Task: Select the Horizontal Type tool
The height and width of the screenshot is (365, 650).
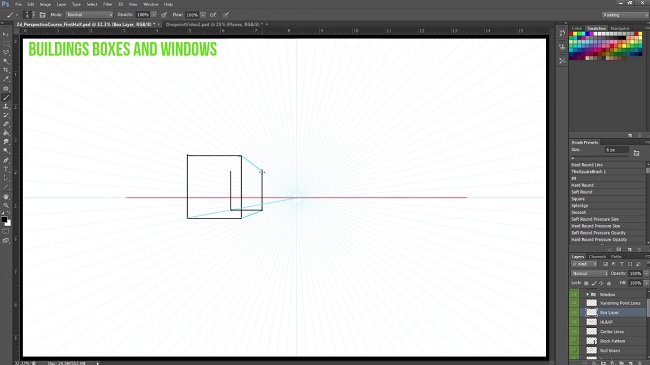Action: [6, 169]
